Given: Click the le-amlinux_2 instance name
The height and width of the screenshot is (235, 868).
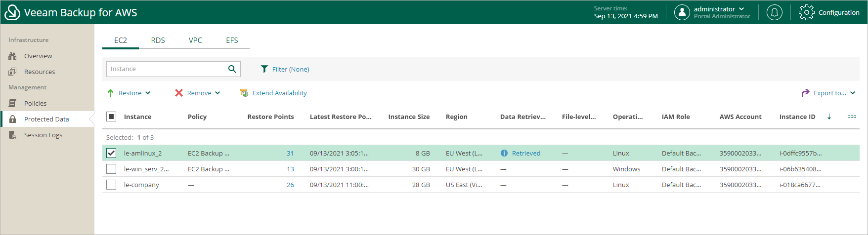Looking at the screenshot, I should coord(143,153).
